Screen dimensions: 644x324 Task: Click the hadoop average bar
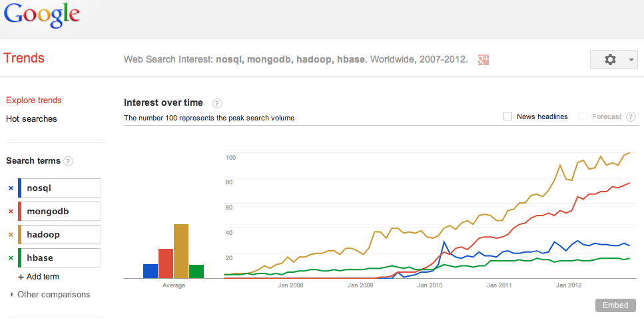(x=181, y=251)
